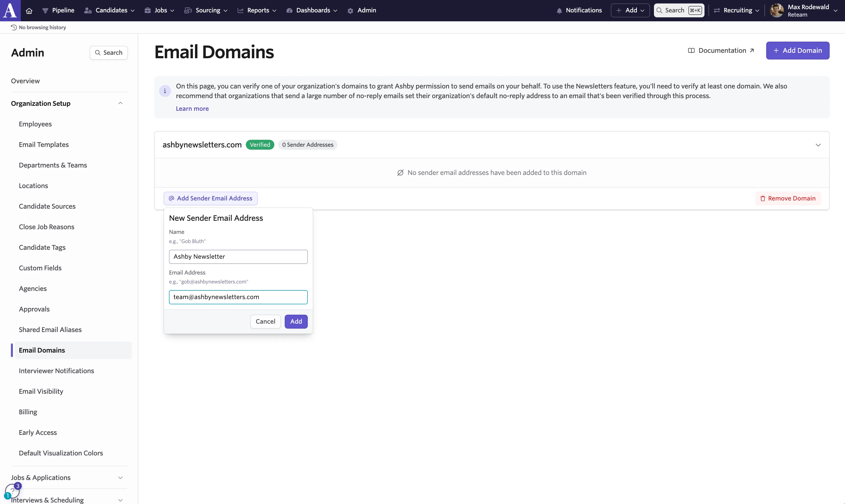The height and width of the screenshot is (504, 845).
Task: Click Remove Domain
Action: tap(788, 198)
